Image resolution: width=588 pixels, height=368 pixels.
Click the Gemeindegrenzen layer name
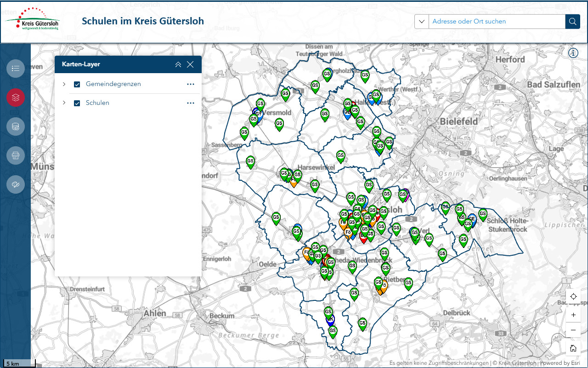113,84
